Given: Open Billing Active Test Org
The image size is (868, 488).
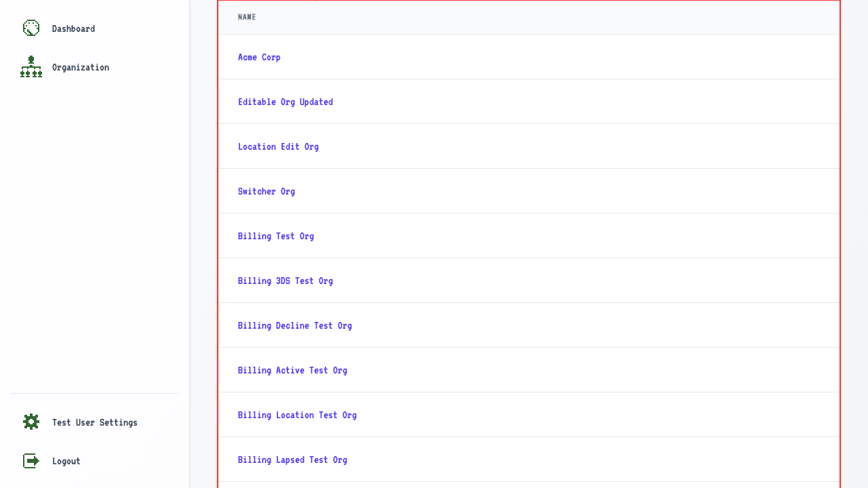Looking at the screenshot, I should click(292, 370).
